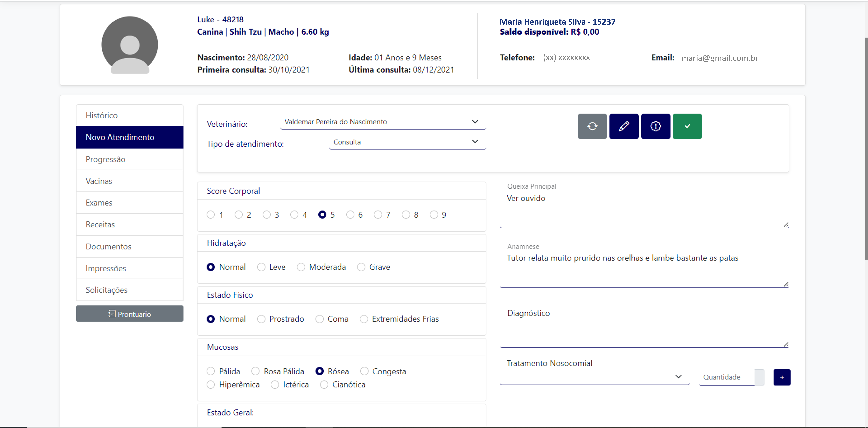Open the Documentos section
The image size is (868, 428).
pyautogui.click(x=130, y=246)
